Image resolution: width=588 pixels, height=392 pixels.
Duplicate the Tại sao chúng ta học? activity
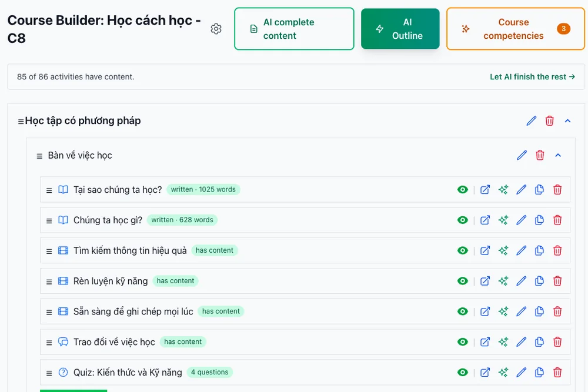tap(539, 190)
